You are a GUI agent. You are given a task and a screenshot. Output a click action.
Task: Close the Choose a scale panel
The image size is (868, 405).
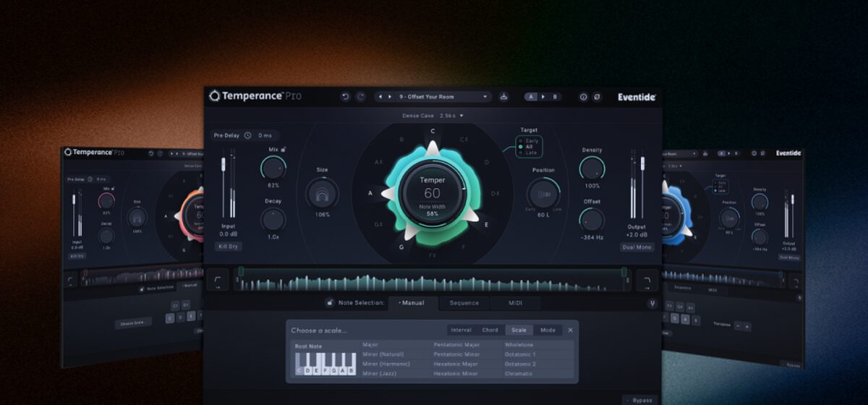(x=570, y=330)
